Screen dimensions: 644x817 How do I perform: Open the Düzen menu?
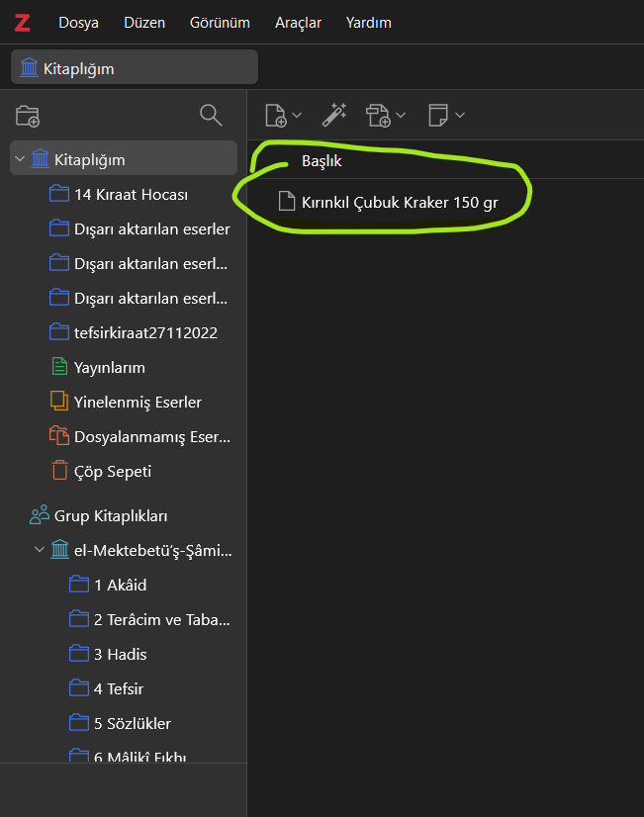(144, 23)
